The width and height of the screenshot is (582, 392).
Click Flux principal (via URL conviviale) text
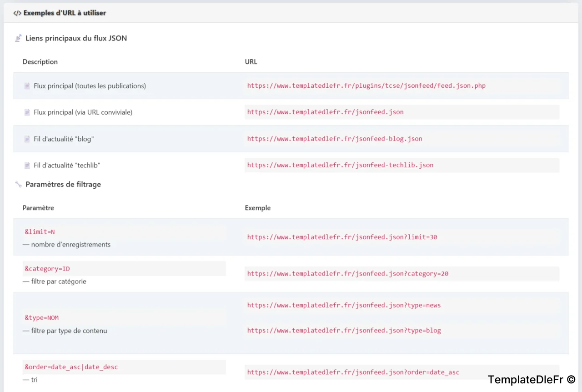(83, 112)
